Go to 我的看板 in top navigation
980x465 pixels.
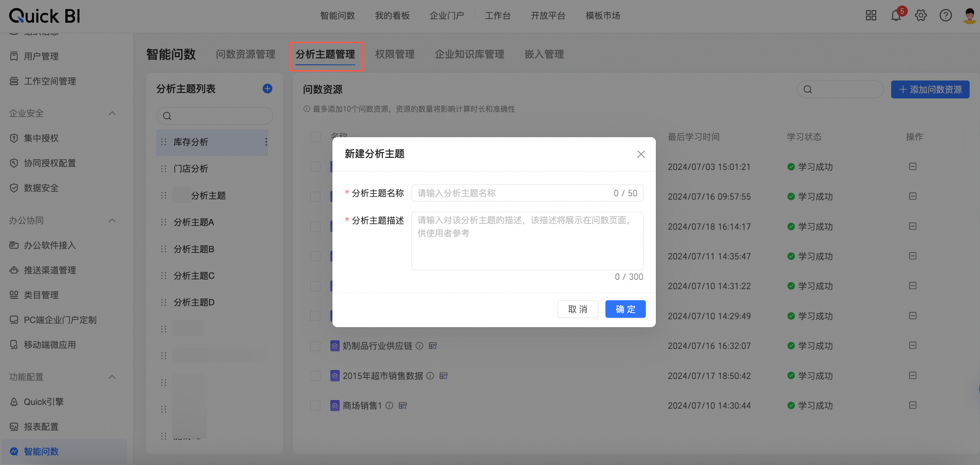coord(392,16)
